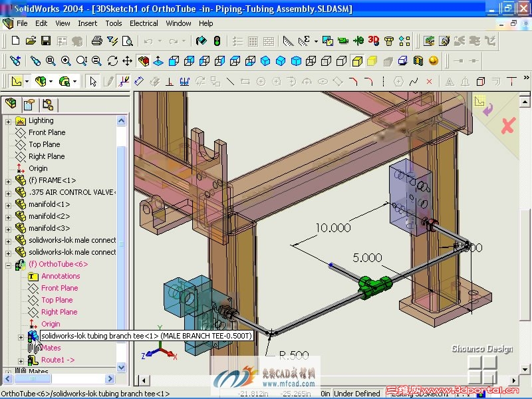Open the Edit menu
Screen dimensions: 532x399
click(x=41, y=23)
